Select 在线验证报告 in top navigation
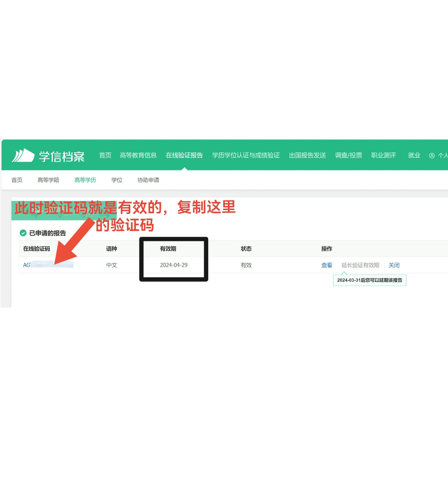 coord(184,155)
